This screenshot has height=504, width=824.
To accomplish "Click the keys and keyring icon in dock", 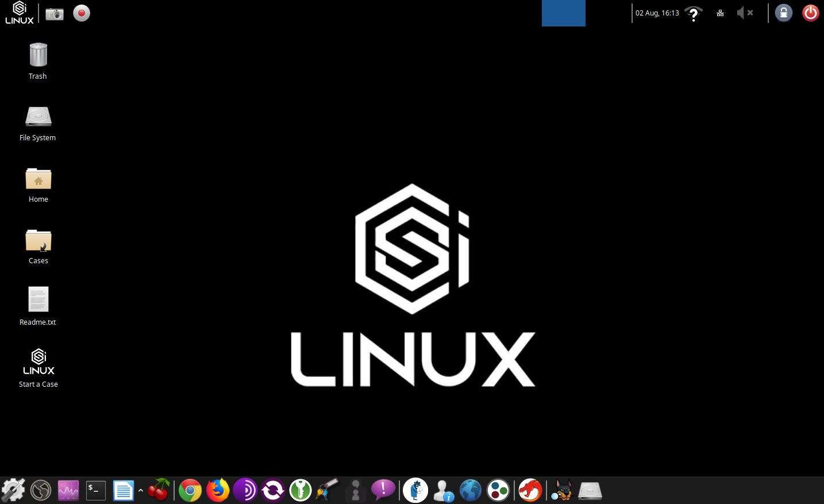I will [328, 490].
